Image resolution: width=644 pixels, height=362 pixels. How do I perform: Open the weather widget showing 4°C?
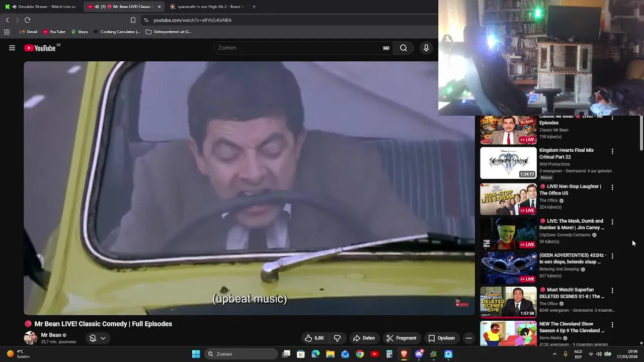coord(18,354)
